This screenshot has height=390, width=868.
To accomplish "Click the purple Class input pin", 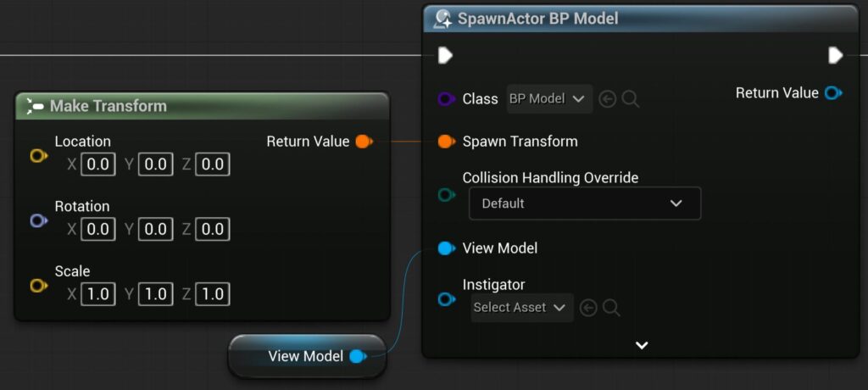I will 446,99.
